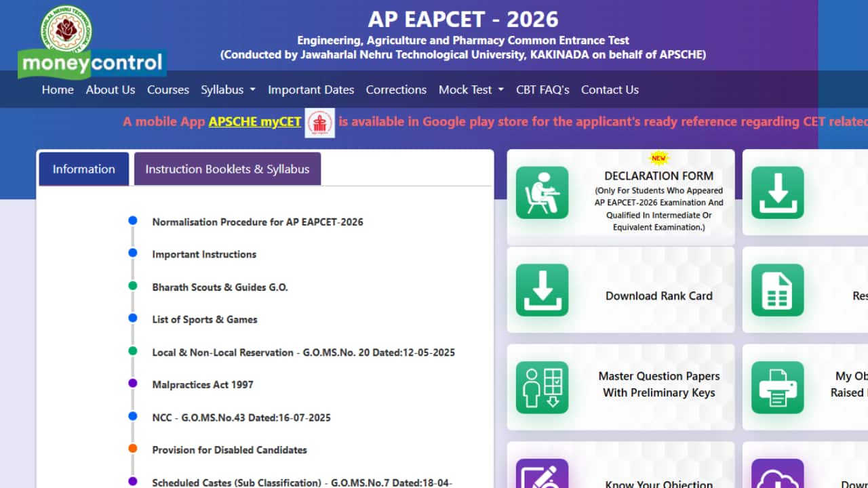Click the JNTU university logo emblem

tap(66, 28)
